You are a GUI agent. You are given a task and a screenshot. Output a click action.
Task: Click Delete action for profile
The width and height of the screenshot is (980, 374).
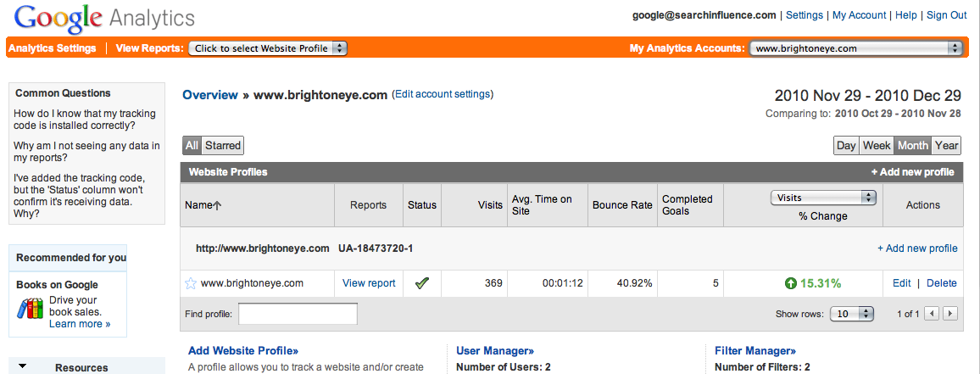941,283
